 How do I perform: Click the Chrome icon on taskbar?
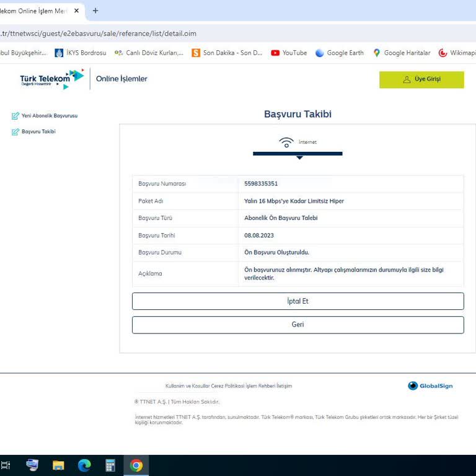tap(136, 465)
